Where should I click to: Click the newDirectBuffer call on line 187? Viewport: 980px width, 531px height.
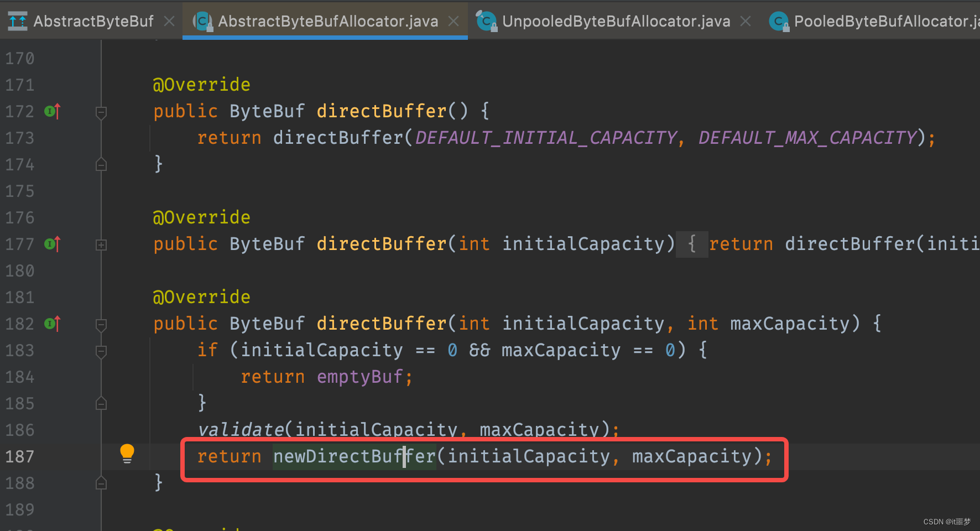click(x=355, y=456)
